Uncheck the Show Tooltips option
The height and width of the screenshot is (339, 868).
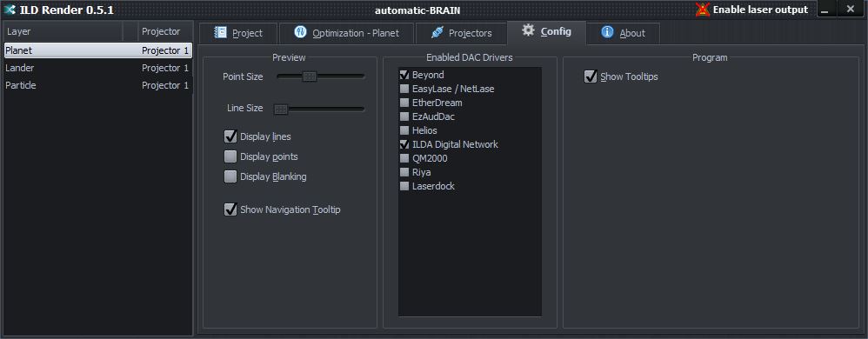click(591, 76)
